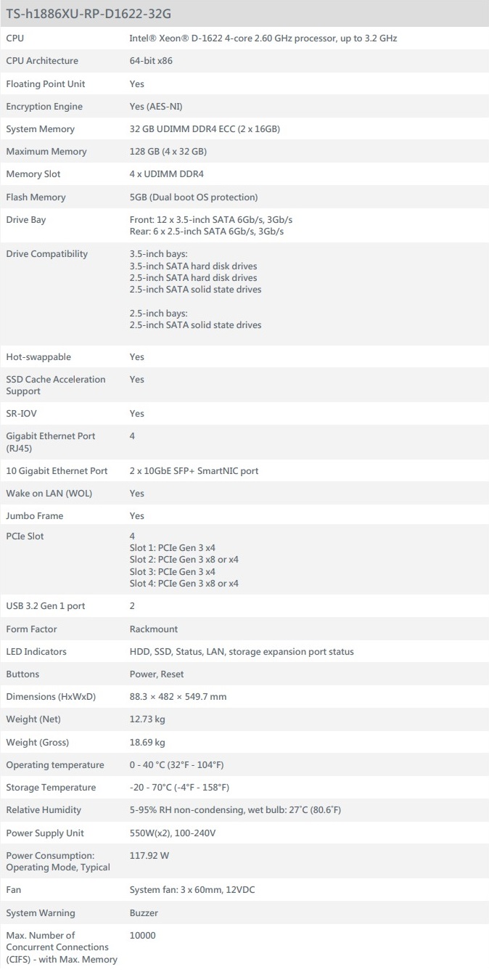Click Slot 2 PCIe Gen 3 x8 text
The height and width of the screenshot is (980, 489).
(184, 560)
